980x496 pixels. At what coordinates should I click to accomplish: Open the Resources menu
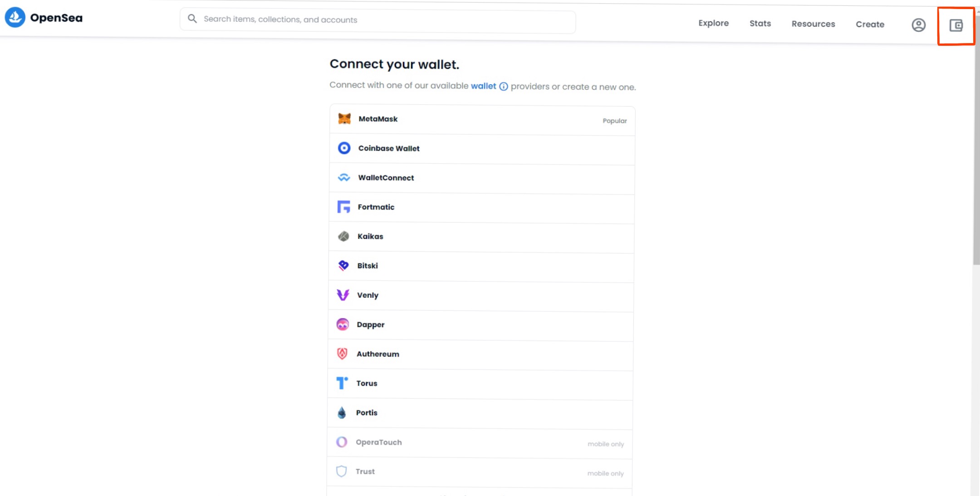tap(813, 24)
